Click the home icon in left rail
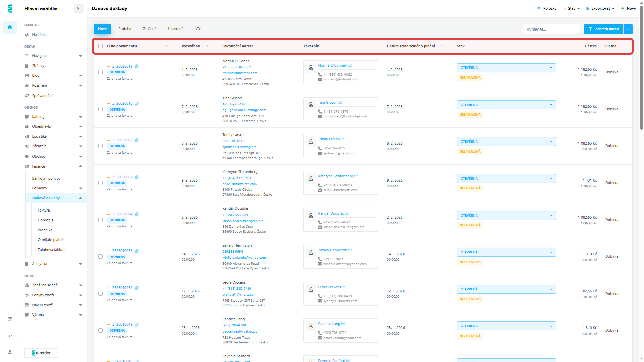This screenshot has height=362, width=644. (x=10, y=27)
